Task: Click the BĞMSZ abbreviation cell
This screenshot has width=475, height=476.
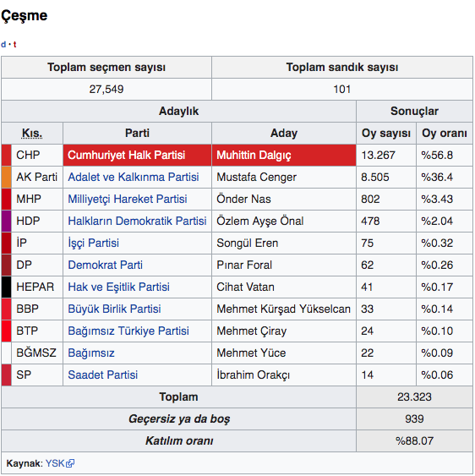Action: click(36, 353)
